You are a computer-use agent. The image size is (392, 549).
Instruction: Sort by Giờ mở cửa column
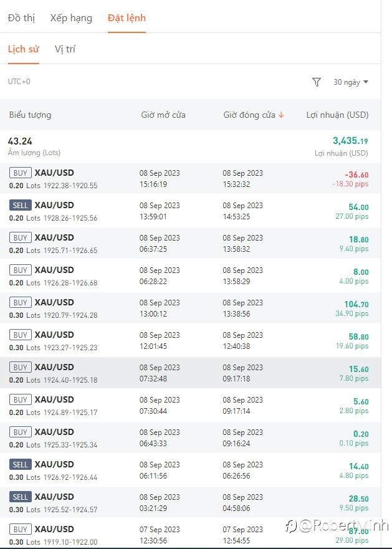coord(163,115)
